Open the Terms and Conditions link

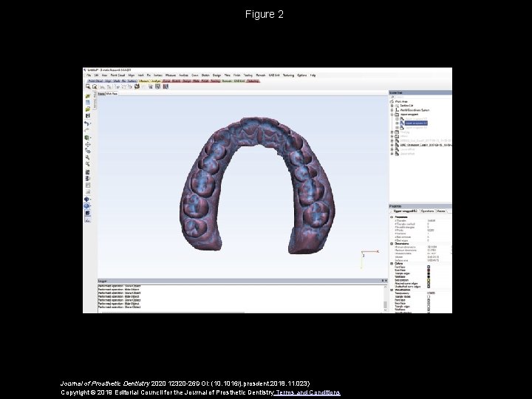(307, 392)
